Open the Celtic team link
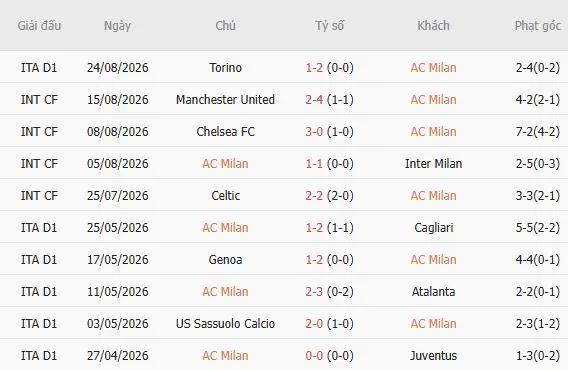This screenshot has width=568, height=370. (x=225, y=196)
